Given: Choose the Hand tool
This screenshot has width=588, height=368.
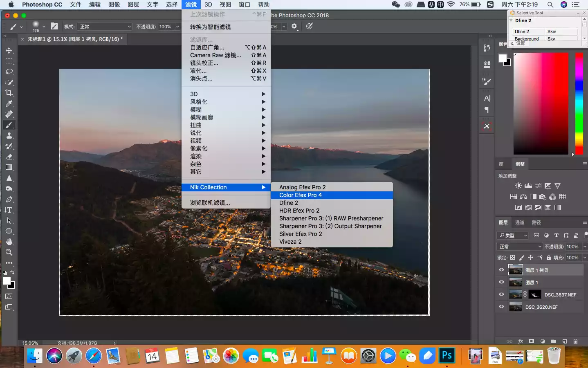Looking at the screenshot, I should point(9,242).
